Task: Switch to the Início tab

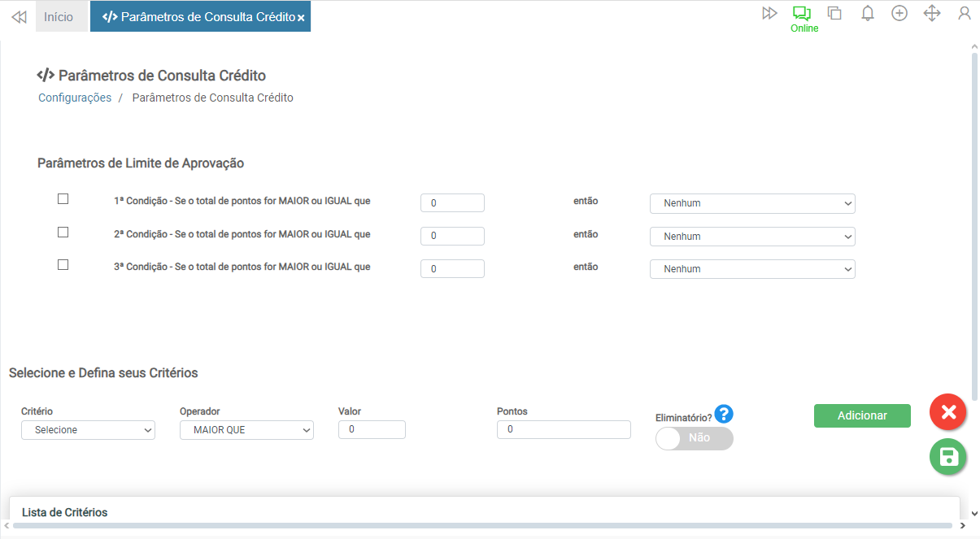Action: [59, 16]
